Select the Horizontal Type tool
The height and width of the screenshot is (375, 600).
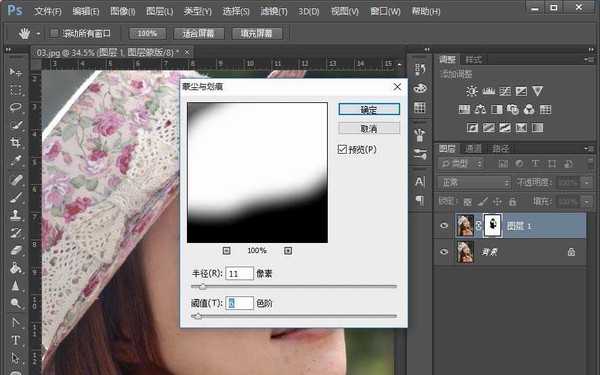(x=16, y=340)
